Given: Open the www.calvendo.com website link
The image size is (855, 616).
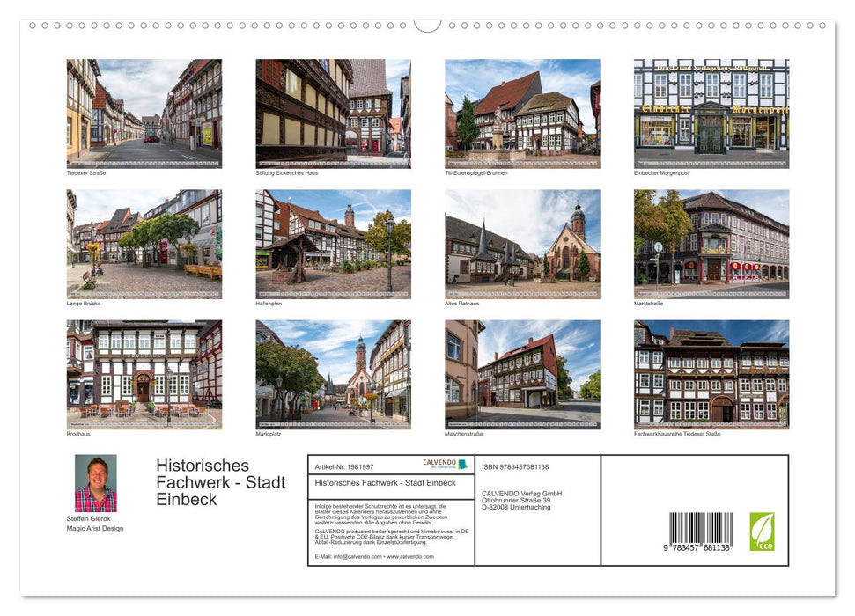Looking at the screenshot, I should pyautogui.click(x=410, y=557).
